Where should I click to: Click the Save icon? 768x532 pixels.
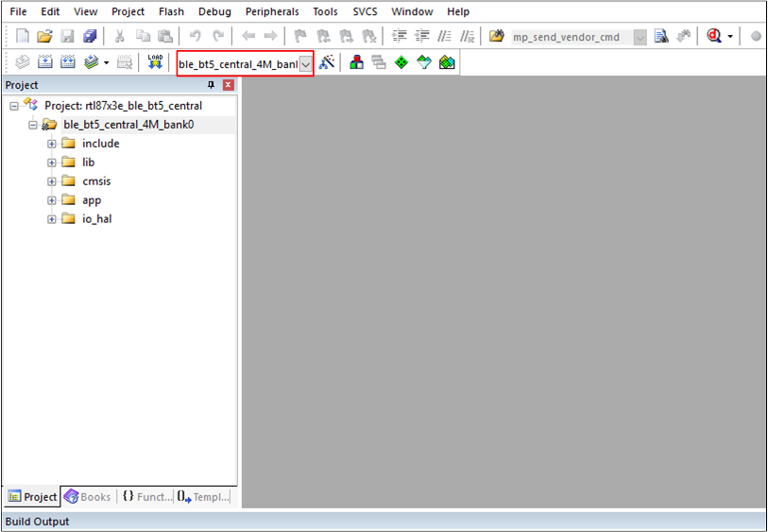(x=67, y=36)
